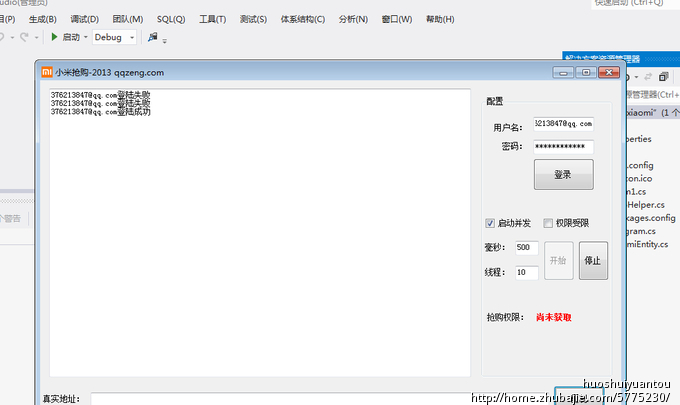This screenshot has height=405, width=680.
Task: Click the redo arrow toolbar icon
Action: [x=24, y=37]
